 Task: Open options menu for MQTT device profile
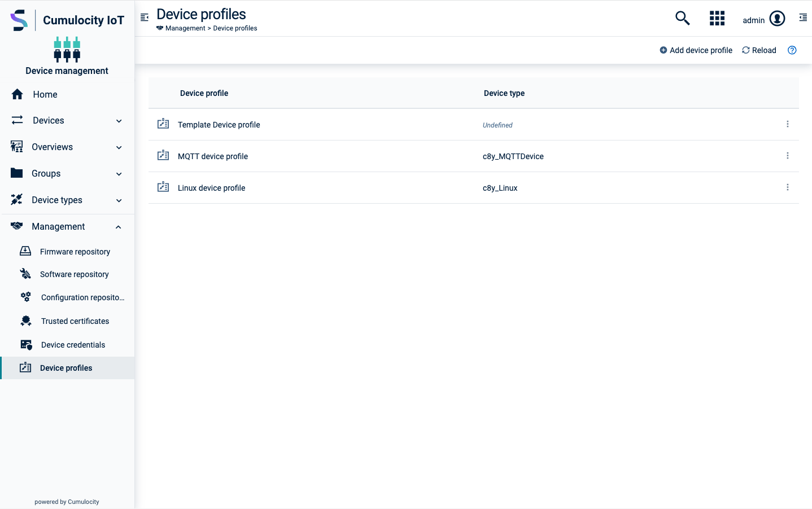coord(788,156)
